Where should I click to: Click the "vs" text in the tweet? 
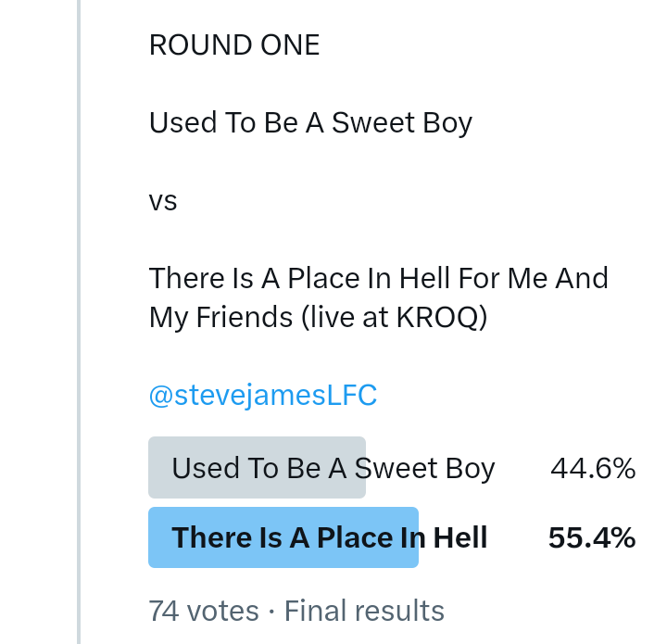(x=163, y=200)
